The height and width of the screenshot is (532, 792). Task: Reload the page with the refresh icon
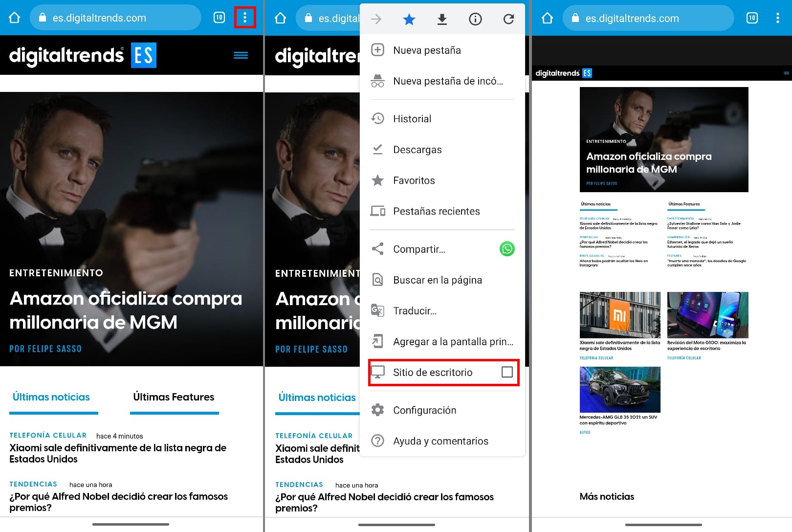coord(508,19)
